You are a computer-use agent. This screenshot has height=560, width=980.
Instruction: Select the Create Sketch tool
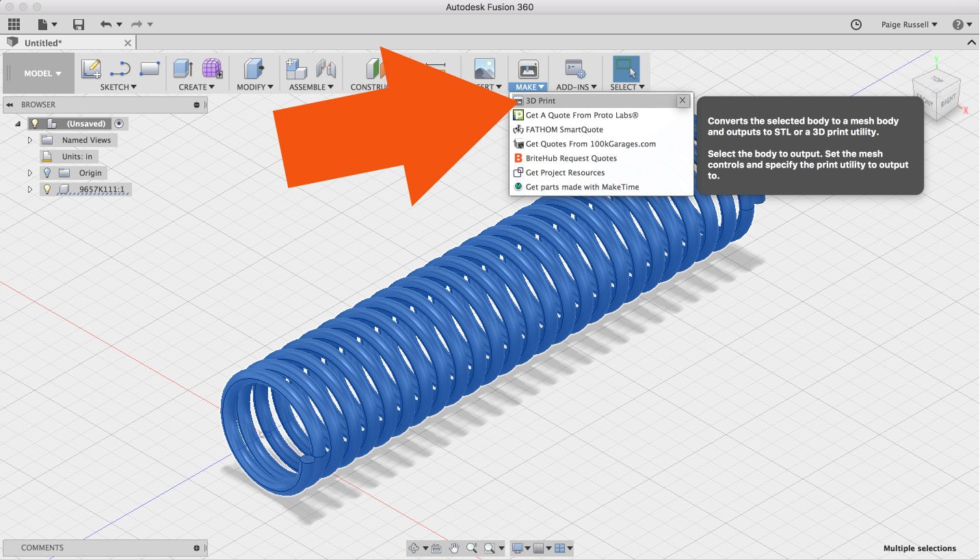(x=92, y=69)
